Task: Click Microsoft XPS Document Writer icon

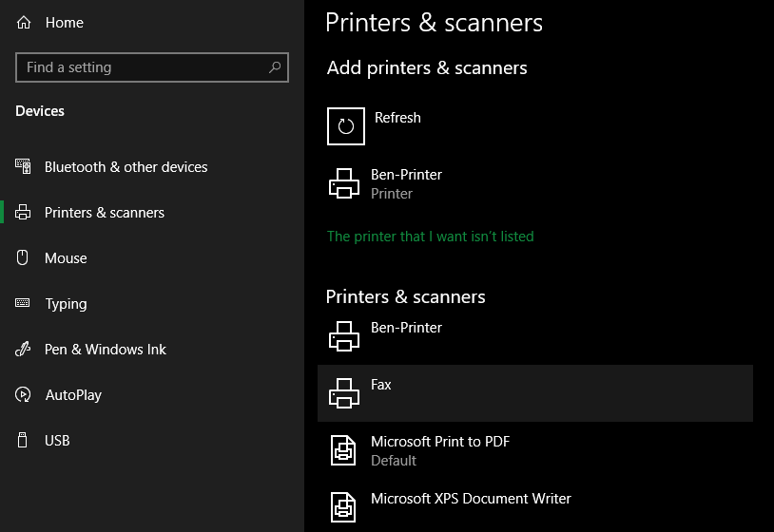Action: (343, 507)
